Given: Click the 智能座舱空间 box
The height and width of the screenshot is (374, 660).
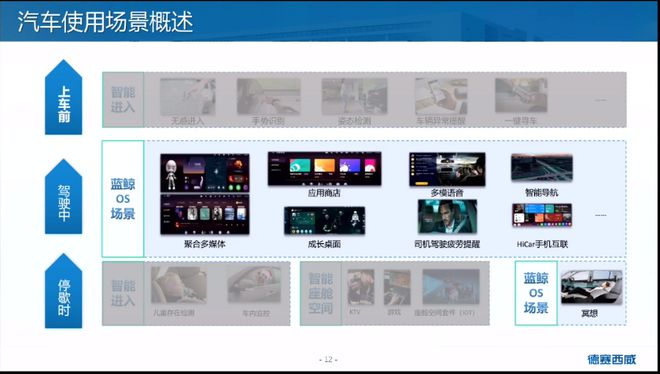Looking at the screenshot, I should [321, 293].
